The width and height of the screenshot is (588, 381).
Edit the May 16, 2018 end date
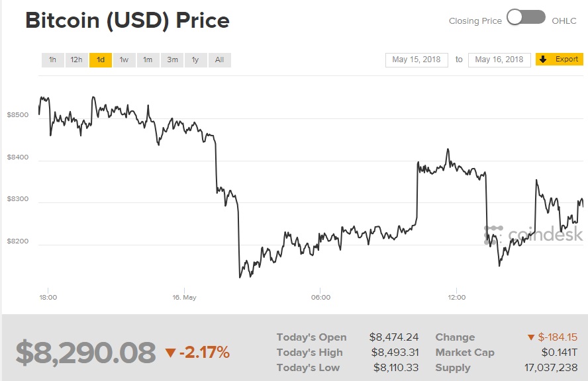click(499, 60)
